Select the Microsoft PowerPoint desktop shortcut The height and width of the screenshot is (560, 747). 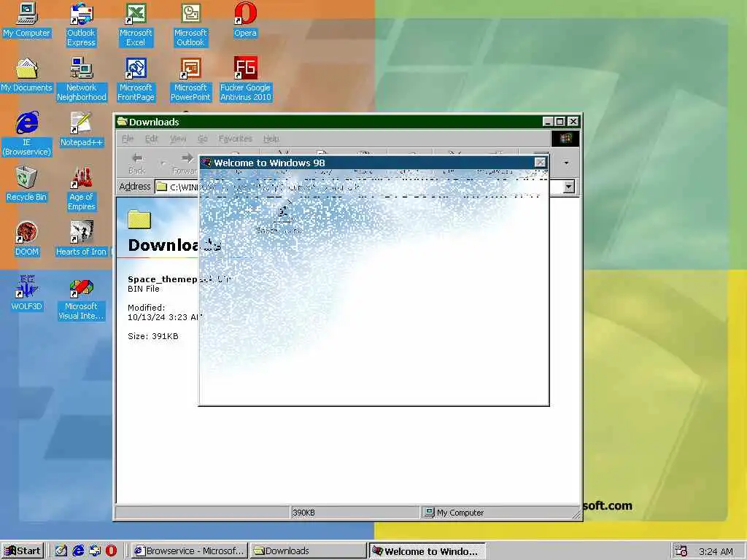(x=190, y=79)
